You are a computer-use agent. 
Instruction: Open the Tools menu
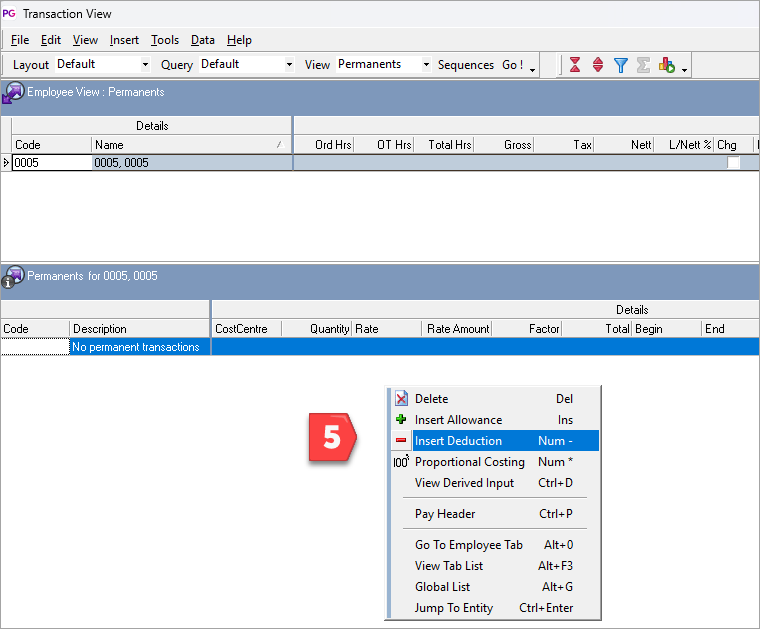[165, 40]
